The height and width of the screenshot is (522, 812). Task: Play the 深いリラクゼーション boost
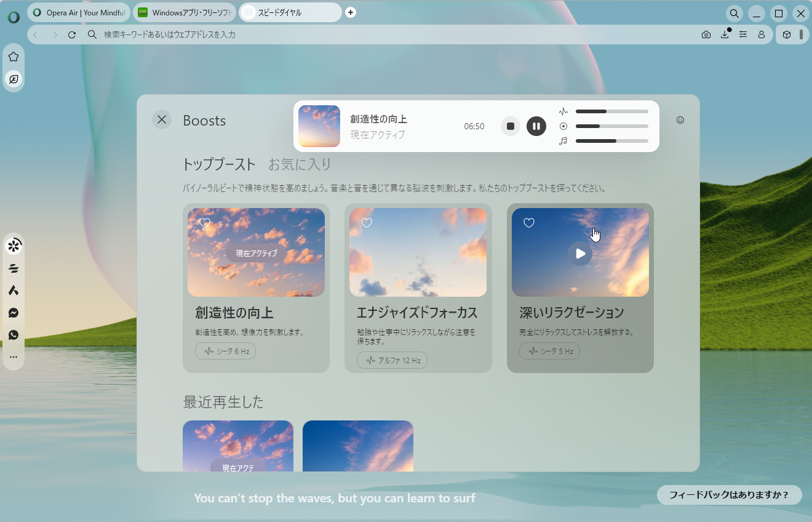coord(580,254)
